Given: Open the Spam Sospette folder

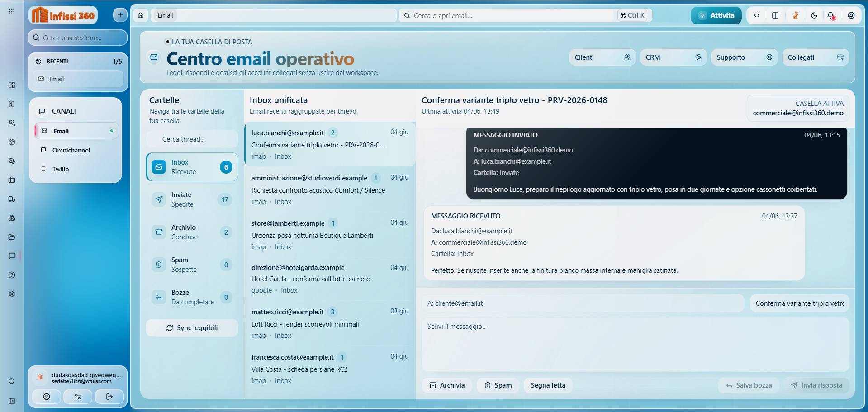Looking at the screenshot, I should coord(192,265).
